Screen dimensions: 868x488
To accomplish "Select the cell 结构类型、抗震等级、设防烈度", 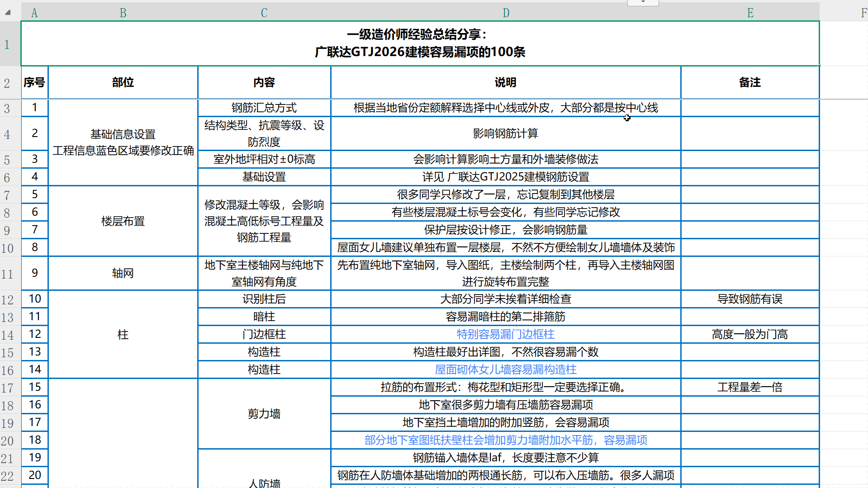I will 264,133.
